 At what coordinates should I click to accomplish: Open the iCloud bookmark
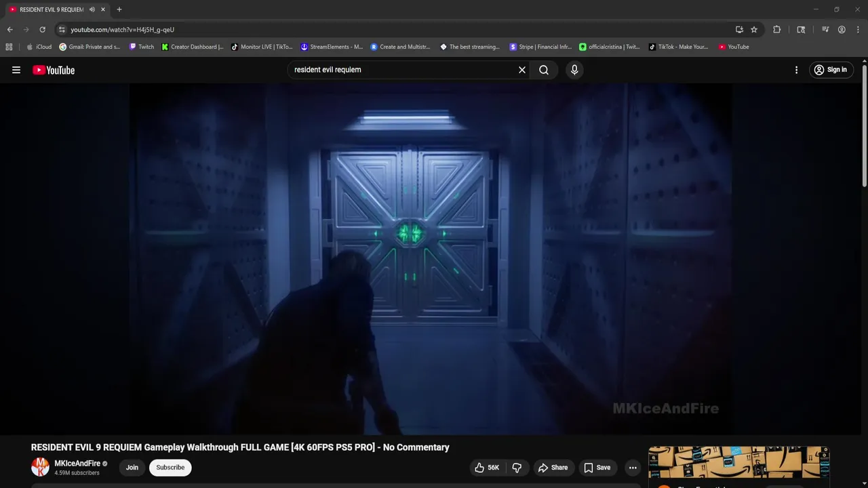click(x=39, y=47)
